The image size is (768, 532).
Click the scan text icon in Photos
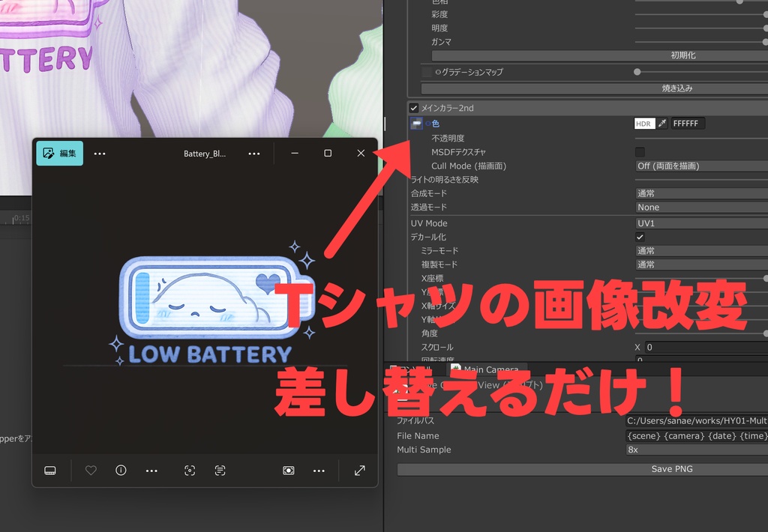[220, 471]
